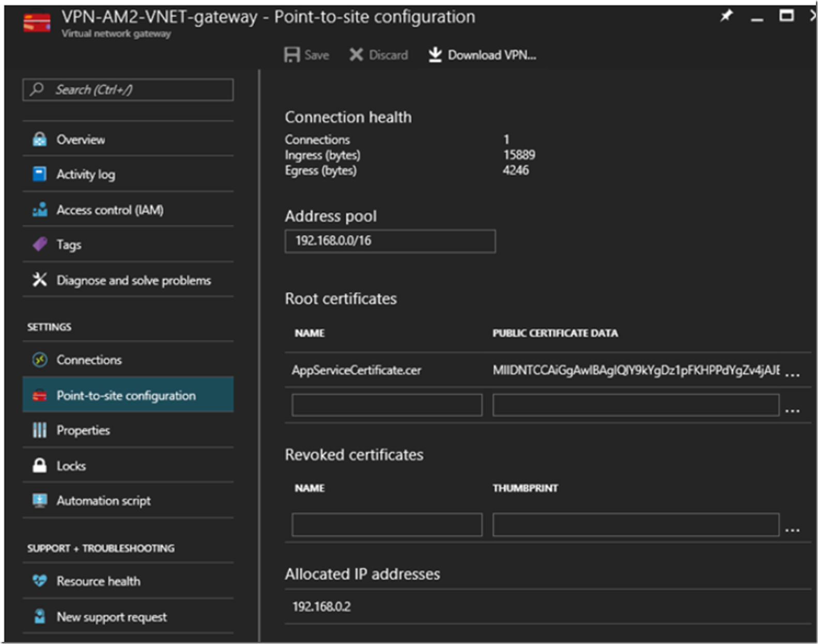The image size is (818, 644).
Task: Click the Access control (IAM) icon
Action: coord(40,210)
